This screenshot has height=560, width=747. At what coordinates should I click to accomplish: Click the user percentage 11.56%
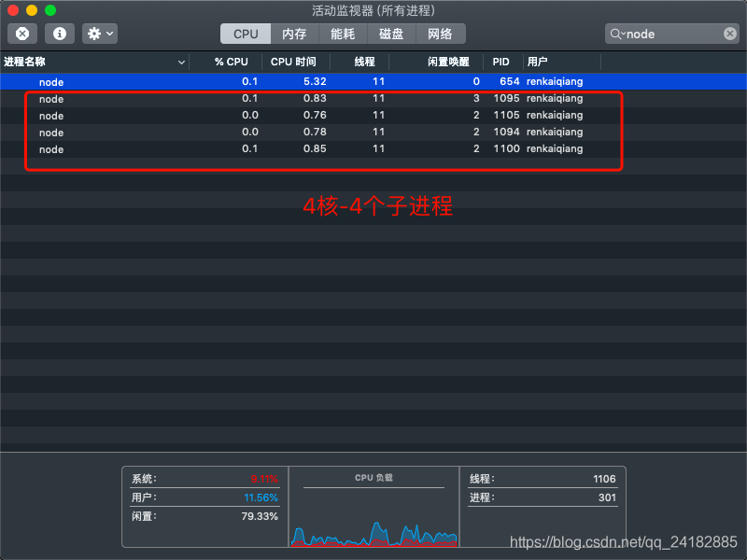pyautogui.click(x=261, y=497)
